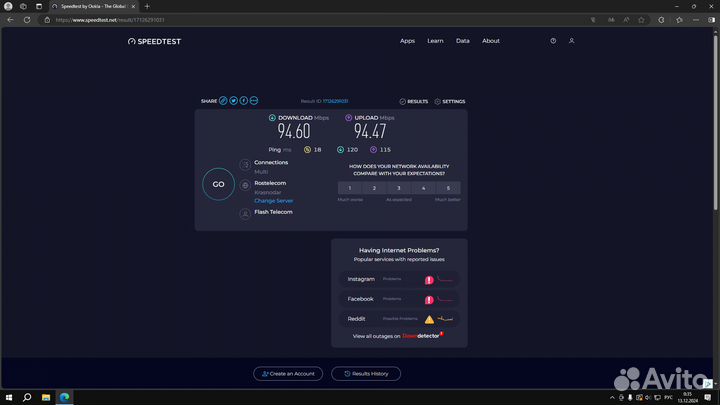Share the result on Twitter
The width and height of the screenshot is (720, 405).
point(234,101)
